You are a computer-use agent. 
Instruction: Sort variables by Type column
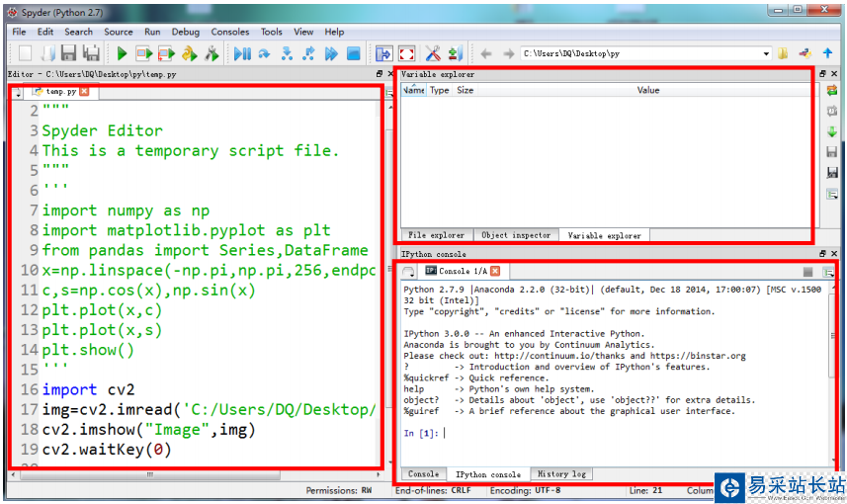tap(439, 90)
